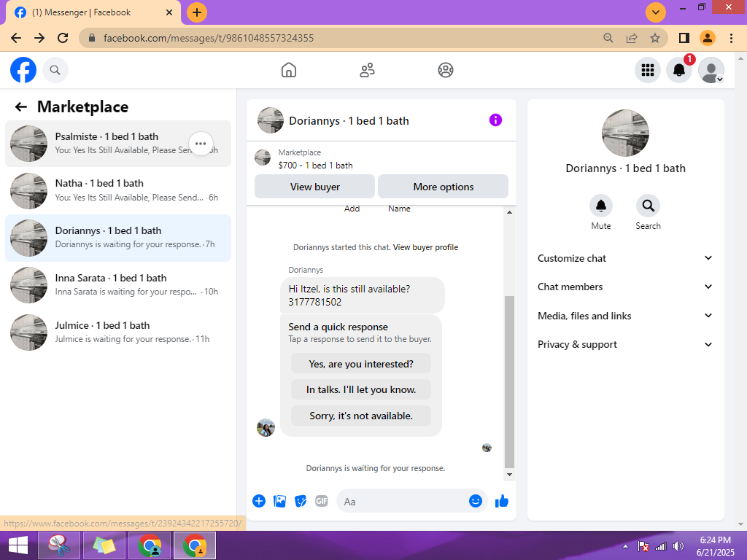Open the View buyer profile link

pos(425,247)
